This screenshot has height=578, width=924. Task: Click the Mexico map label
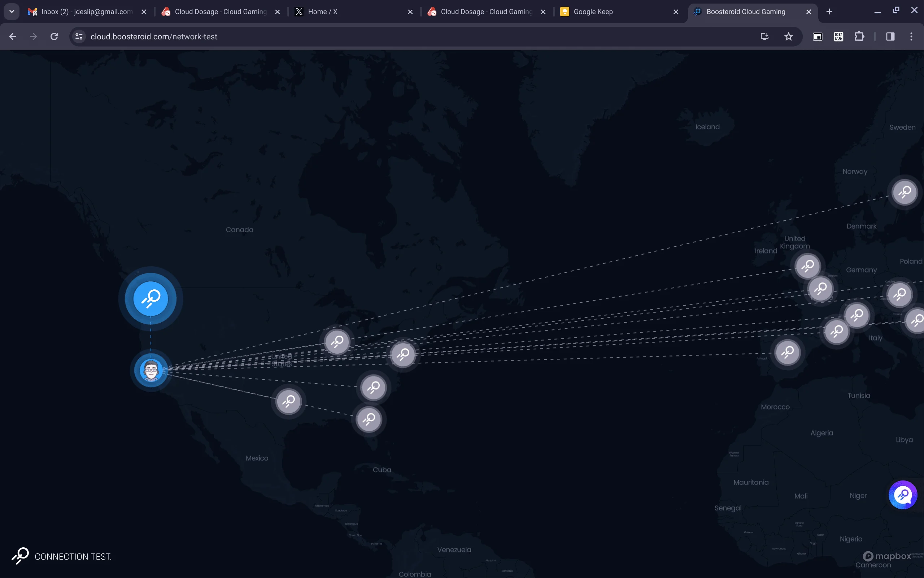(x=257, y=458)
